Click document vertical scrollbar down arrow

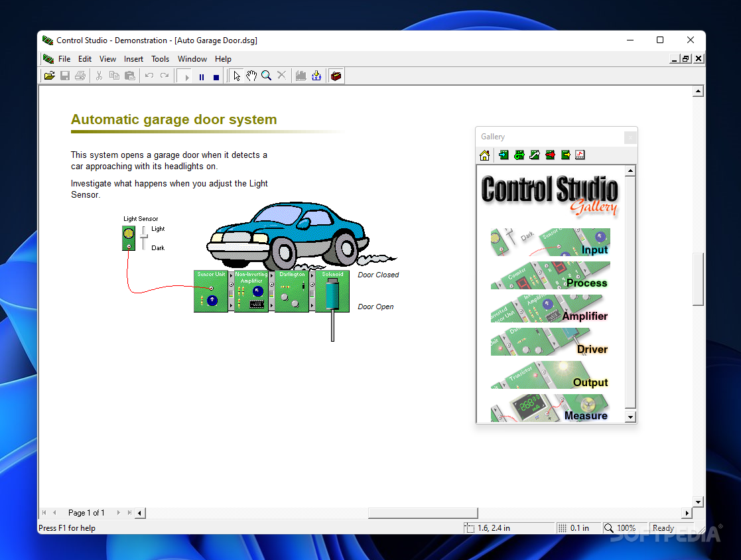(x=698, y=502)
